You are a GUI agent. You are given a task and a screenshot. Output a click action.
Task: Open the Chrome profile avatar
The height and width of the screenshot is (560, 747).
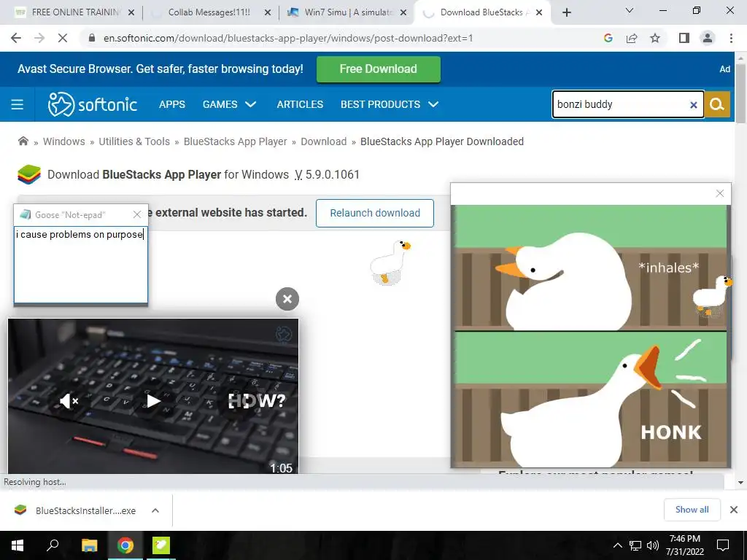click(x=708, y=38)
